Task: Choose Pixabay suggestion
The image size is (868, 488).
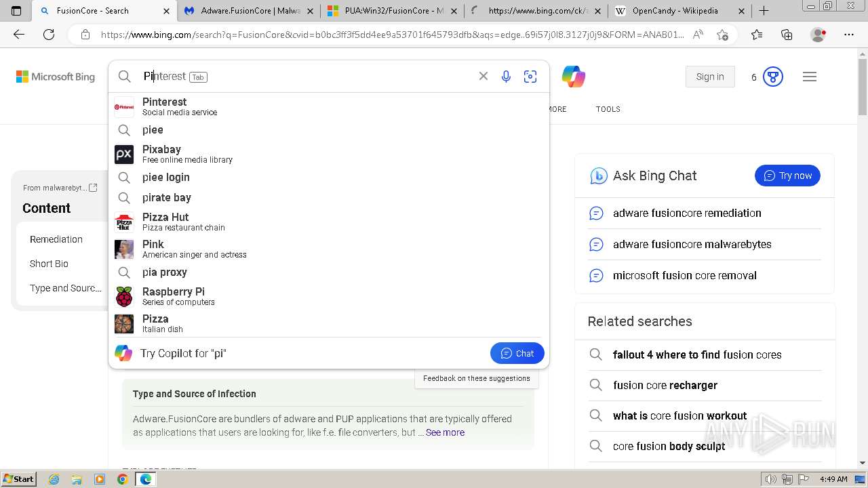Action: pyautogui.click(x=329, y=154)
